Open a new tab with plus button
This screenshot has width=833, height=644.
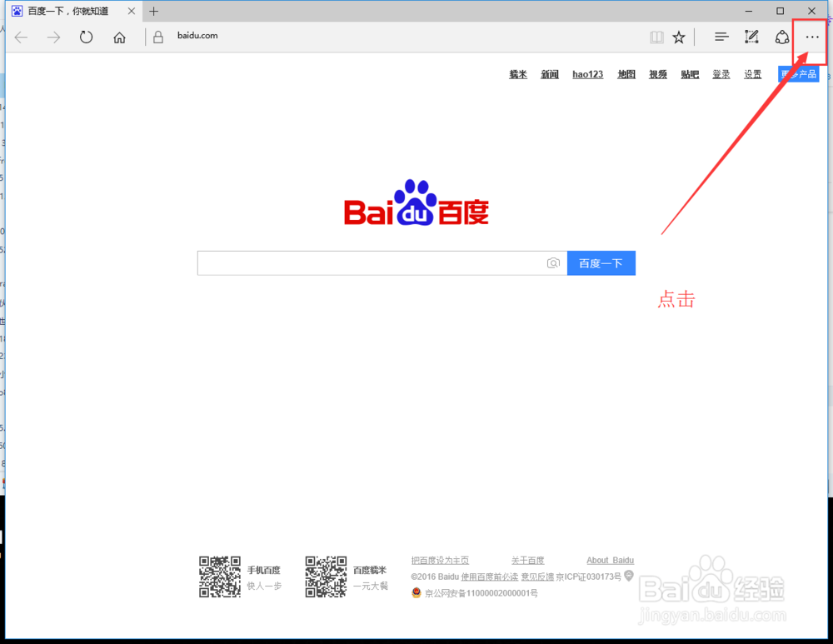[x=153, y=11]
